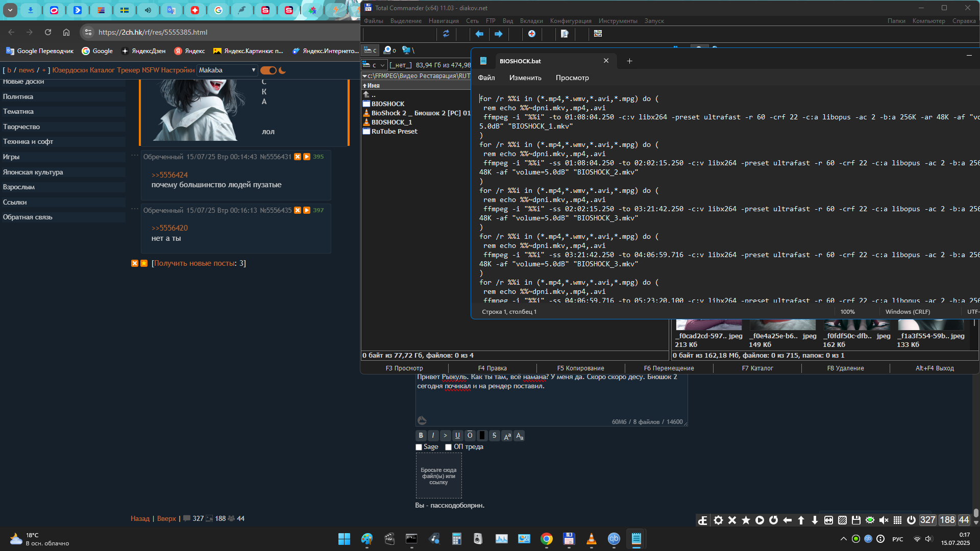980x551 pixels.
Task: Apply bold formatting with B button
Action: tap(421, 436)
